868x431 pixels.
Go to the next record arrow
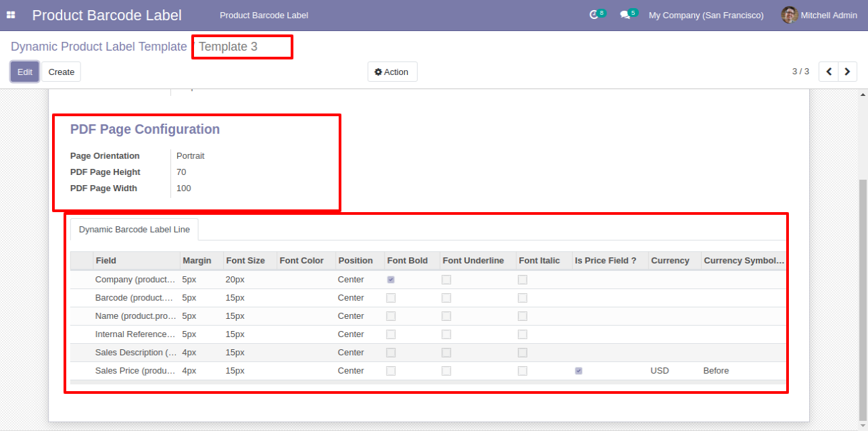pyautogui.click(x=848, y=72)
